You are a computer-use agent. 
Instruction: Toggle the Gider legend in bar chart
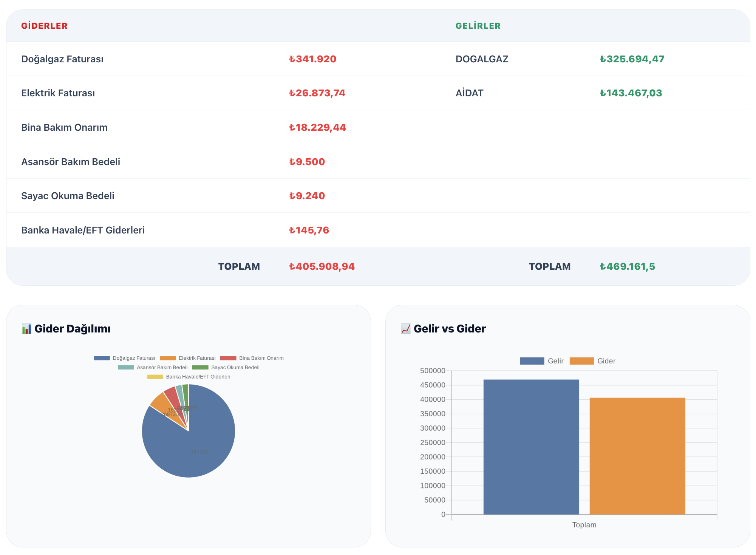tap(581, 361)
